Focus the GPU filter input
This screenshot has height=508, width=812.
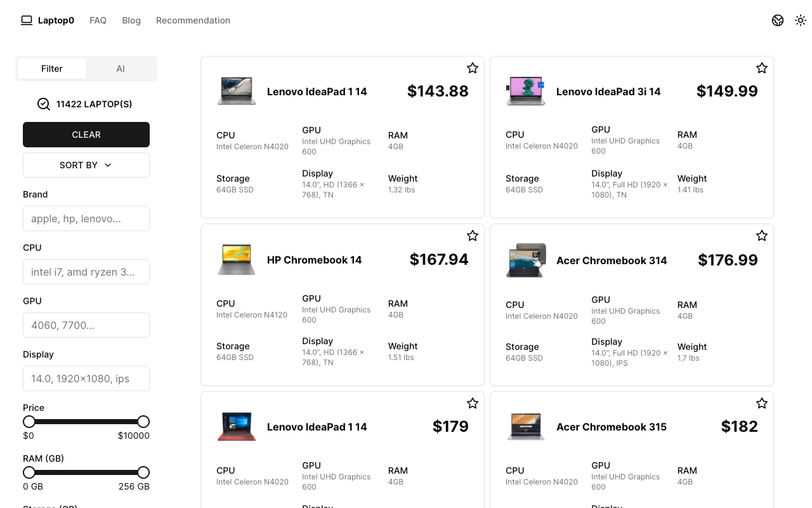pyautogui.click(x=86, y=325)
